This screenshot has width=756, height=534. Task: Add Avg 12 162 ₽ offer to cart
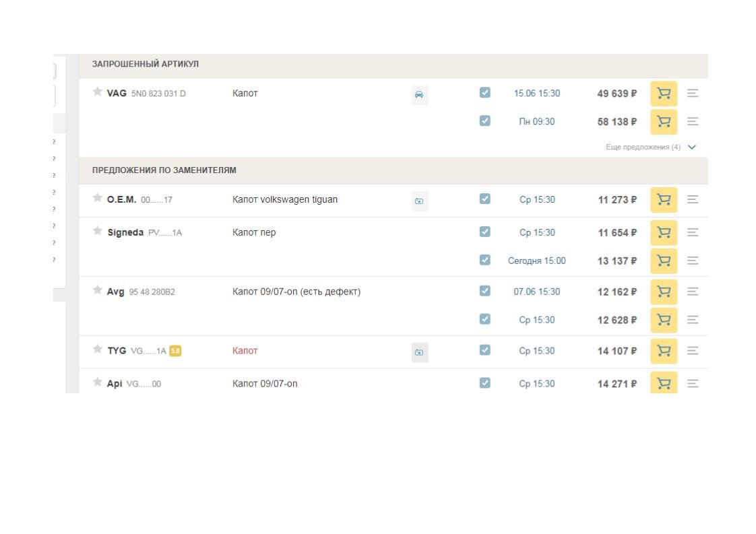pos(664,292)
